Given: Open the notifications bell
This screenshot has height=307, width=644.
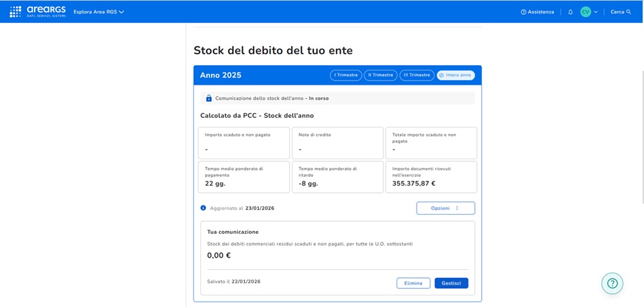Looking at the screenshot, I should [570, 12].
